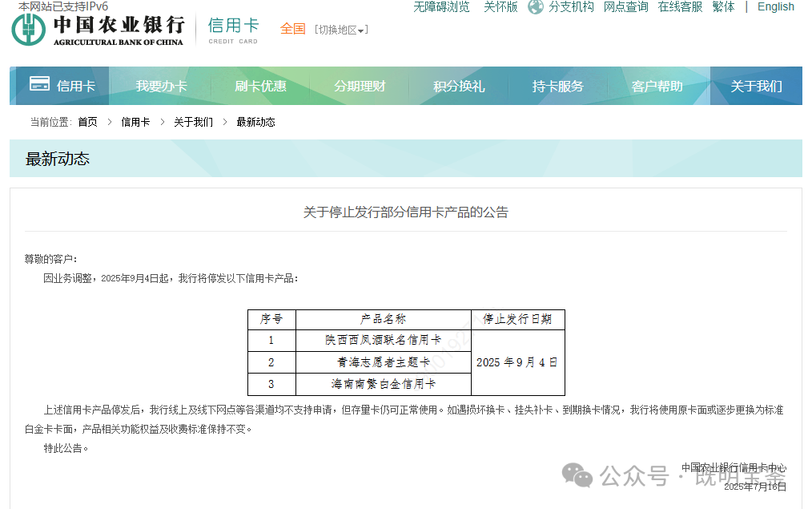Image resolution: width=812 pixels, height=509 pixels.
Task: Open 在线客服 online customer service
Action: click(x=681, y=7)
